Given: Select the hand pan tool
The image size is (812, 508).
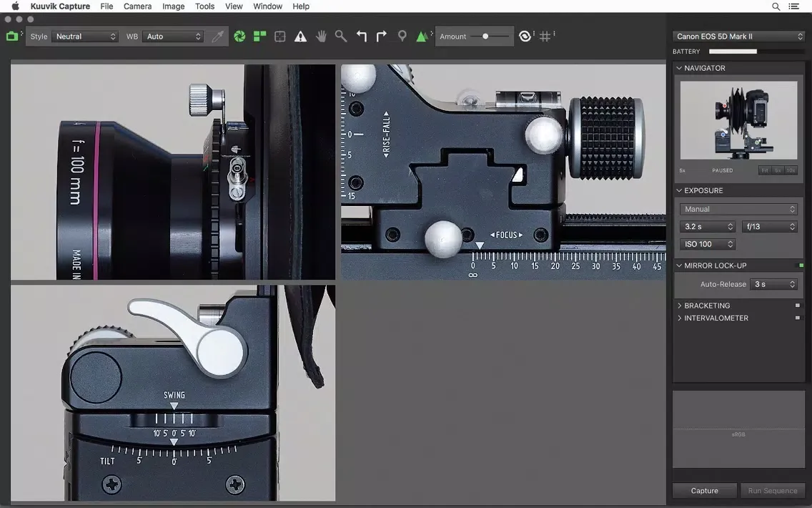Looking at the screenshot, I should 321,36.
